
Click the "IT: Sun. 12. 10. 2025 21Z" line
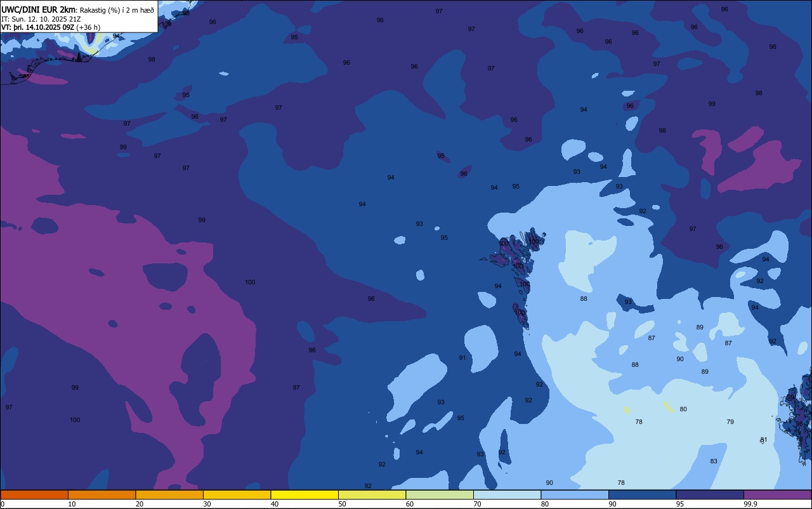(41, 18)
